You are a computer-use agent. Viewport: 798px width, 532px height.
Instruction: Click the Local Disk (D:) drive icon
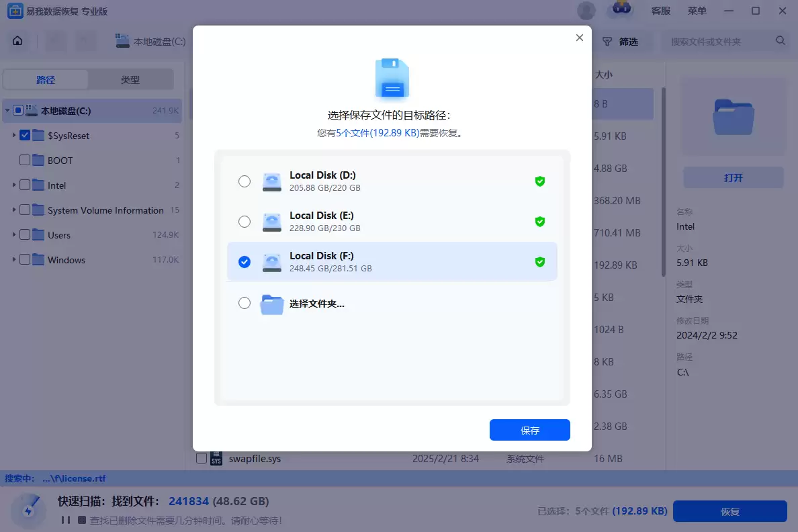pyautogui.click(x=271, y=181)
